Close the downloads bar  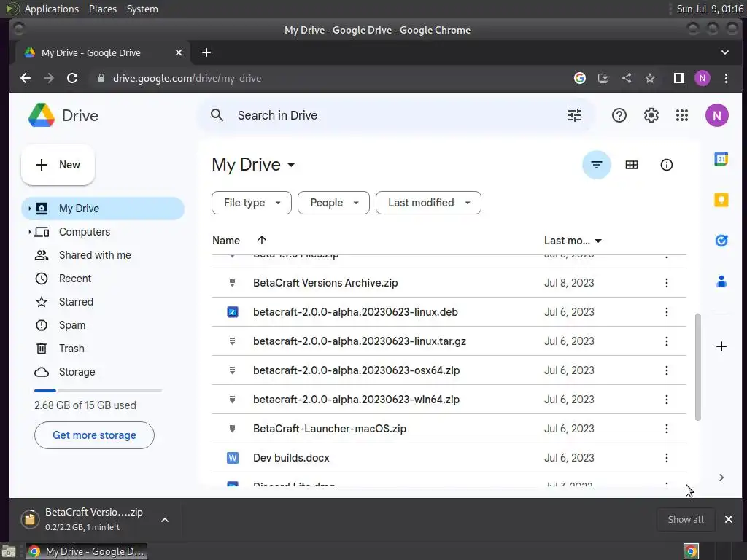[729, 519]
